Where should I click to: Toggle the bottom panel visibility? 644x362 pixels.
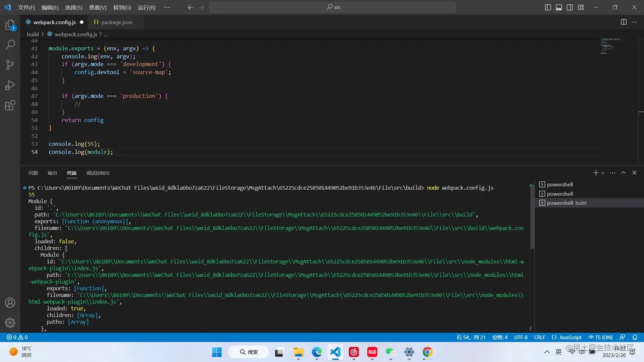point(559,7)
